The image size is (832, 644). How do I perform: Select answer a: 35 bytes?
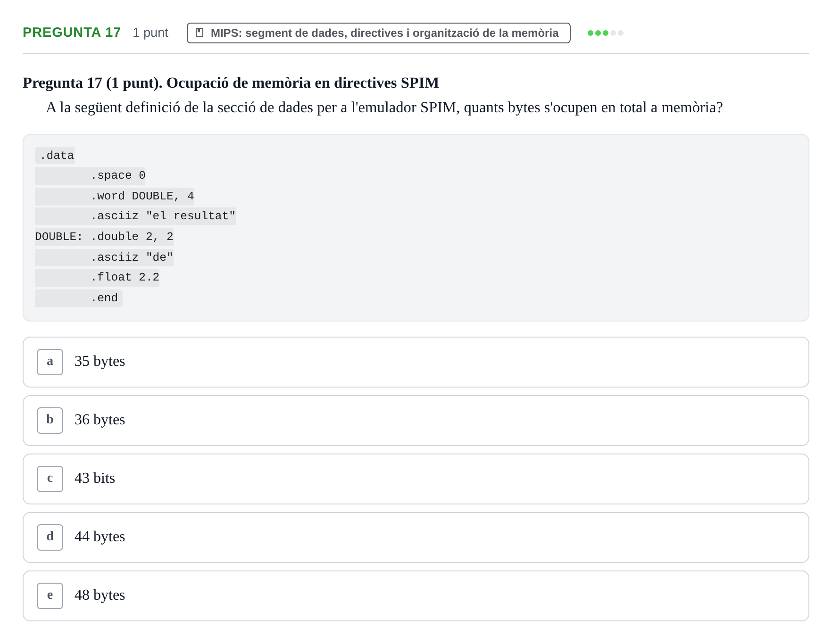point(416,362)
